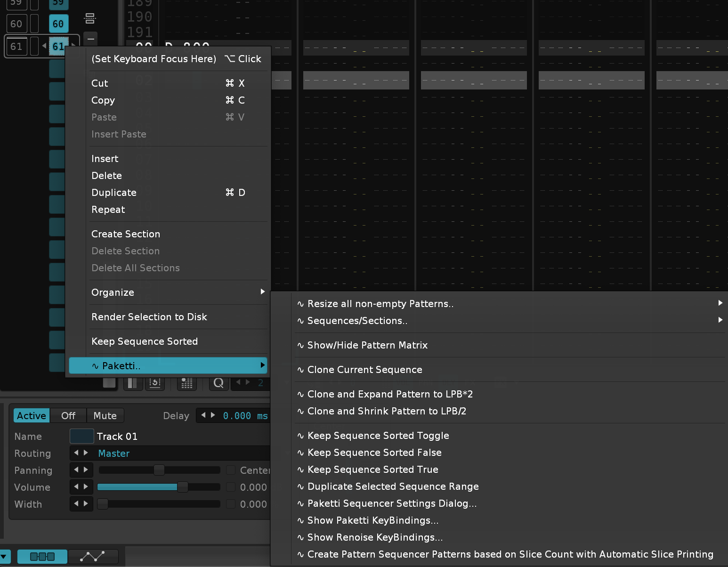
Task: Decrease Width with the left arrow
Action: [x=76, y=503]
